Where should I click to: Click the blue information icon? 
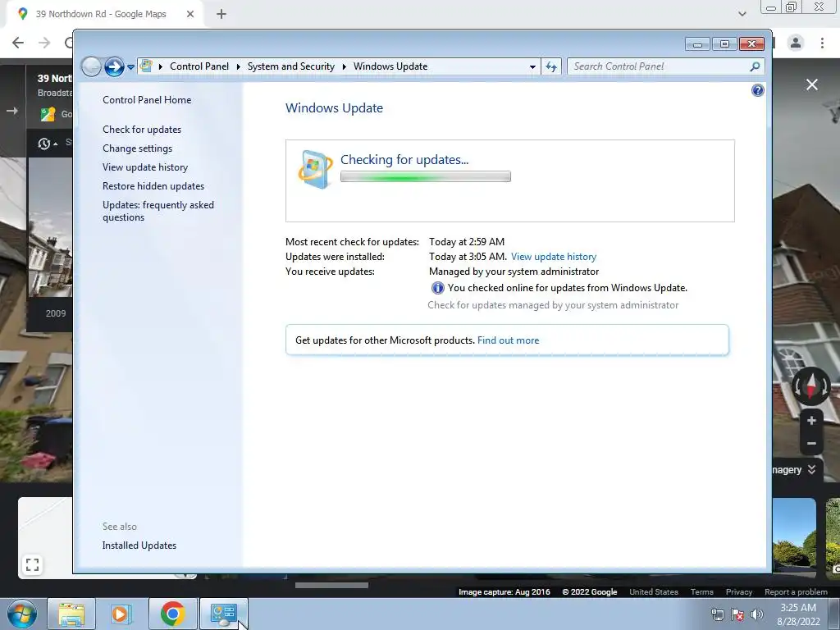pyautogui.click(x=438, y=288)
